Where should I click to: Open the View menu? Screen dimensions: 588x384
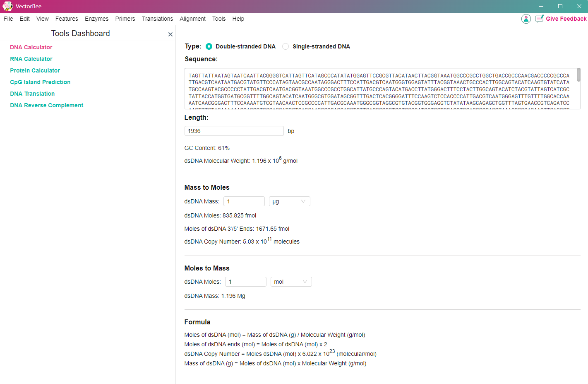(43, 19)
